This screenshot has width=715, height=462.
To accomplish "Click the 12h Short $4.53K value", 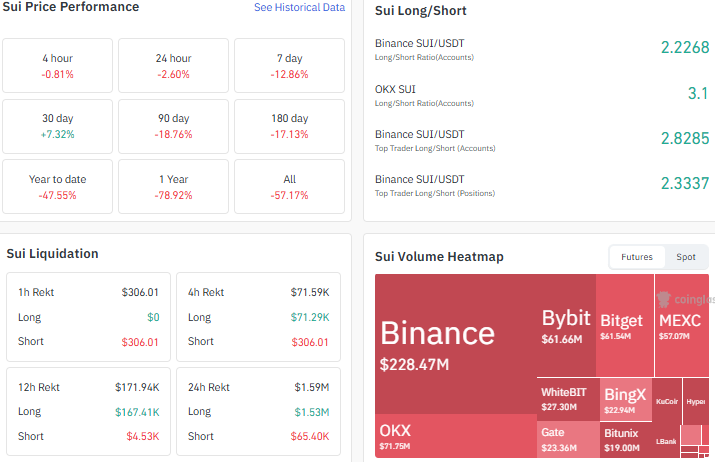I will click(x=143, y=436).
